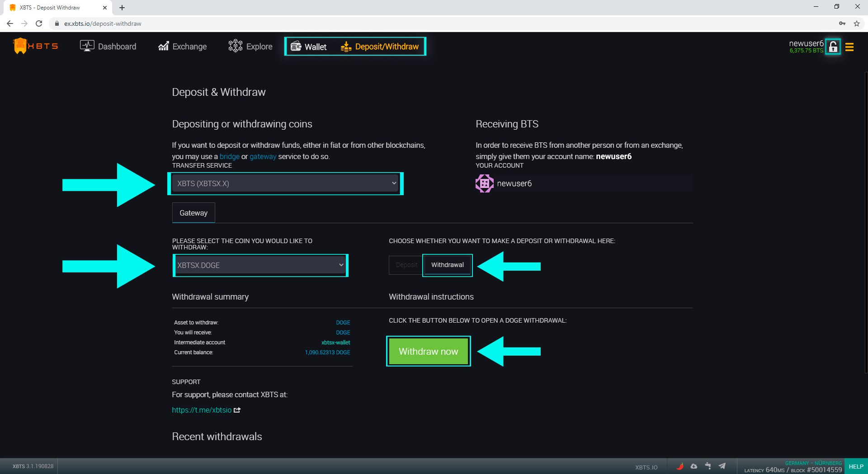Click the cloud download icon in footer
The image size is (868, 474).
[x=694, y=466]
